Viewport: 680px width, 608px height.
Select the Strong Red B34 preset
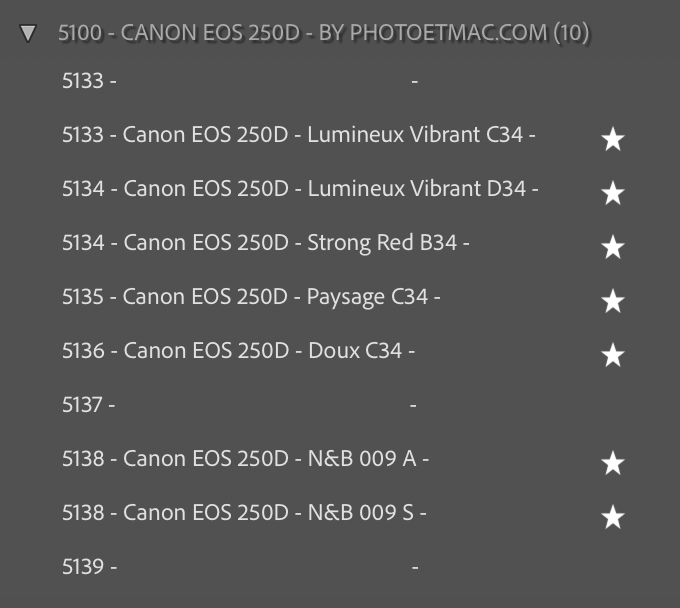click(265, 243)
